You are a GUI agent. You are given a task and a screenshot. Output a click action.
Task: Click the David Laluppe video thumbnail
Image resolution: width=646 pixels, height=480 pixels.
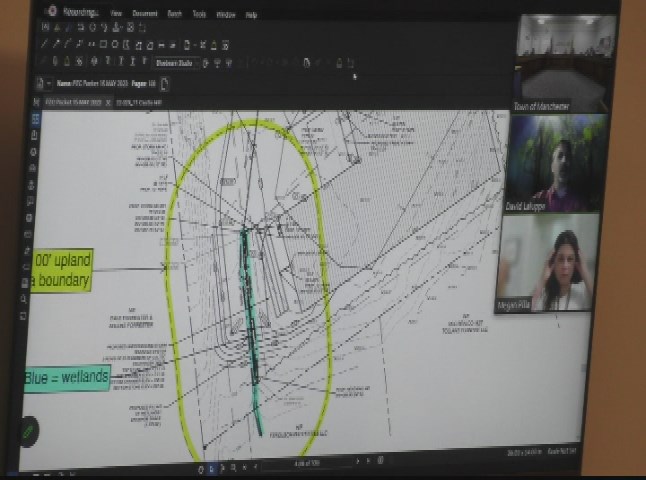556,164
